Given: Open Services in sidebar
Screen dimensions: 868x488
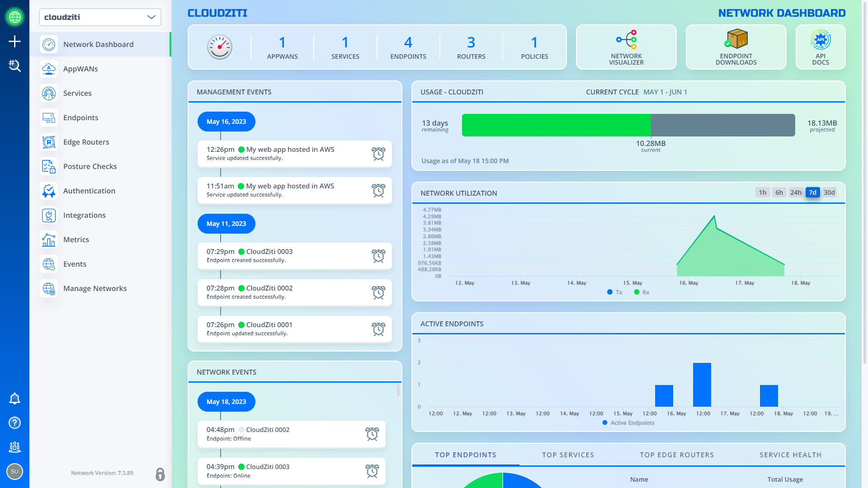Looking at the screenshot, I should (100, 93).
